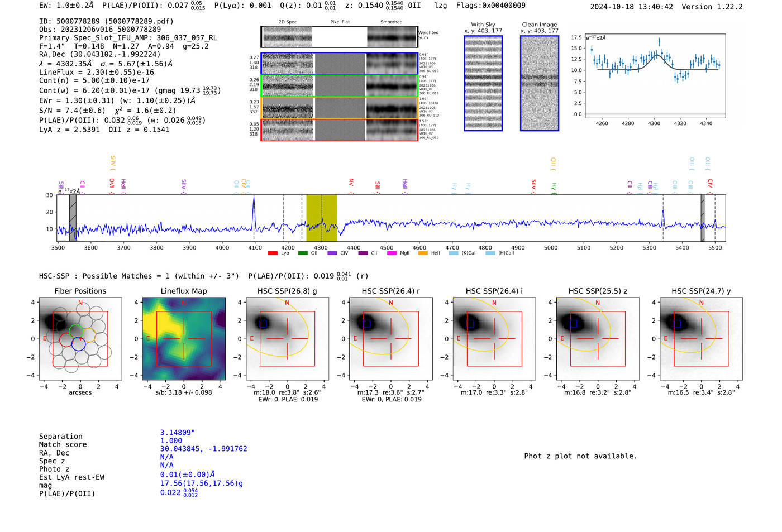Click the Match score value 1.000

[171, 440]
